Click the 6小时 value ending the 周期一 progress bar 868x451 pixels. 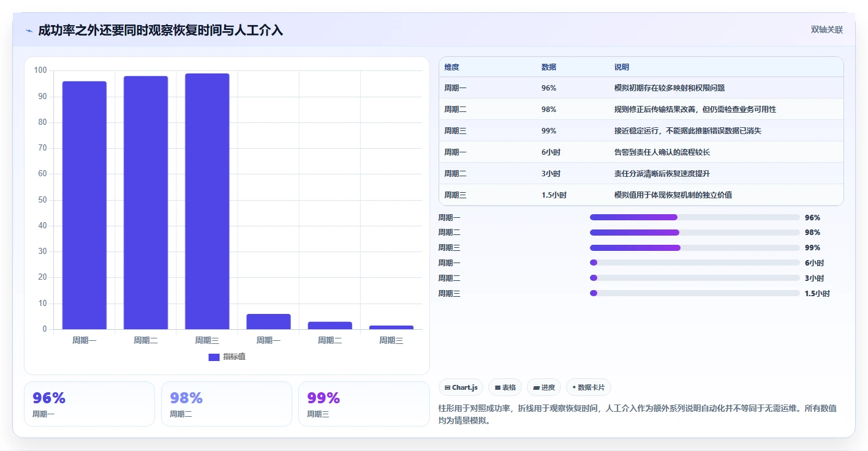click(814, 263)
